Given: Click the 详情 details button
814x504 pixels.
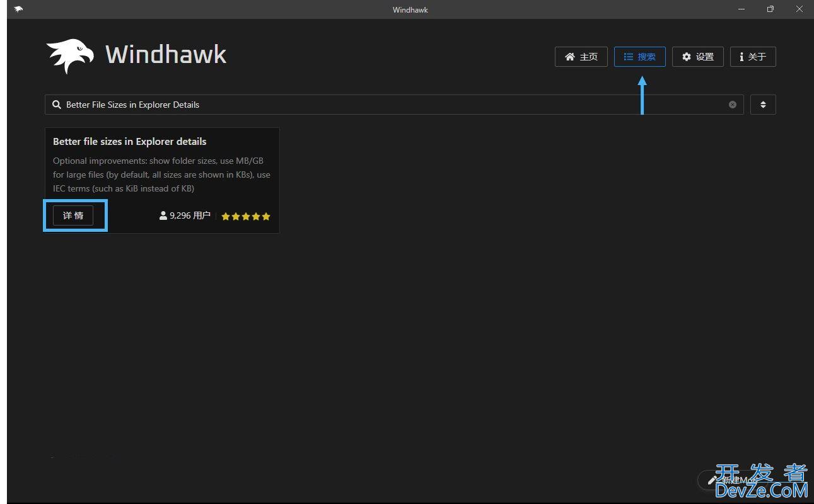Looking at the screenshot, I should pos(73,215).
